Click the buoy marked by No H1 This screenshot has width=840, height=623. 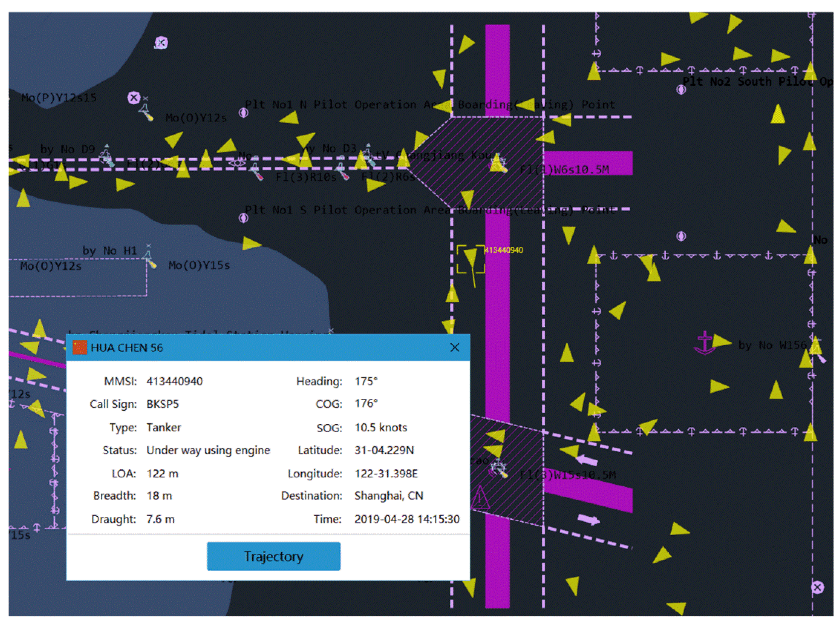point(149,259)
